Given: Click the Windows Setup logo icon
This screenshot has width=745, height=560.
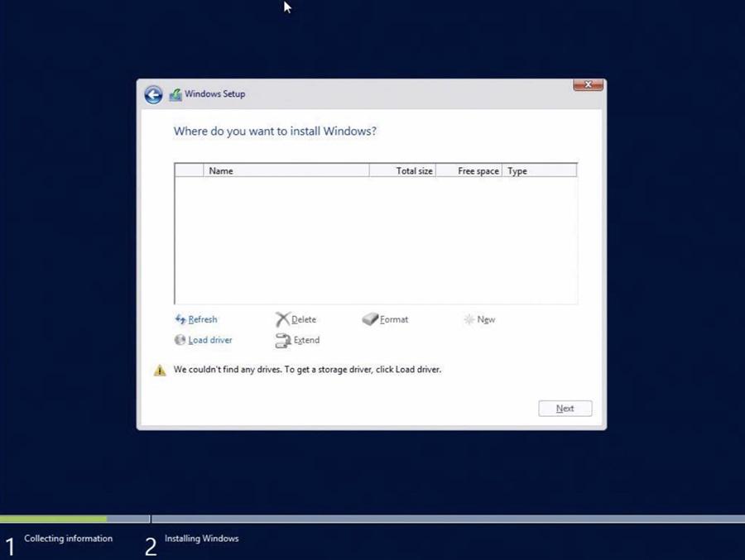Looking at the screenshot, I should coord(175,94).
